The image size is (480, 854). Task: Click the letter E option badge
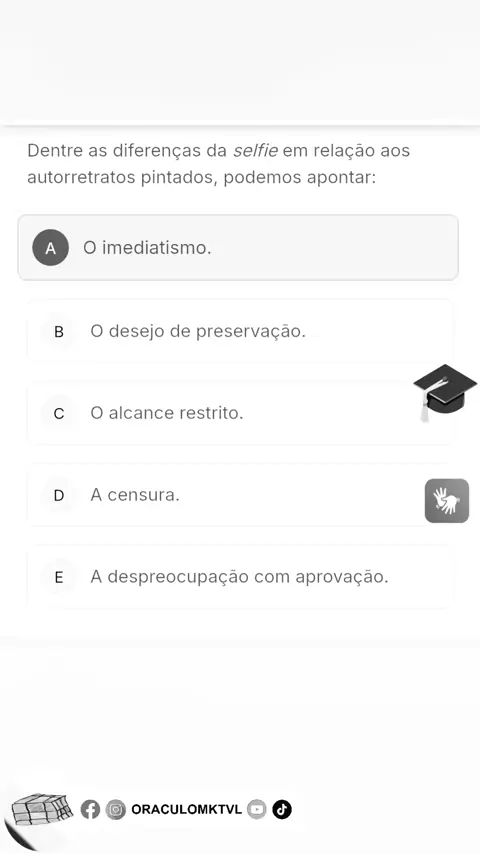click(x=59, y=577)
